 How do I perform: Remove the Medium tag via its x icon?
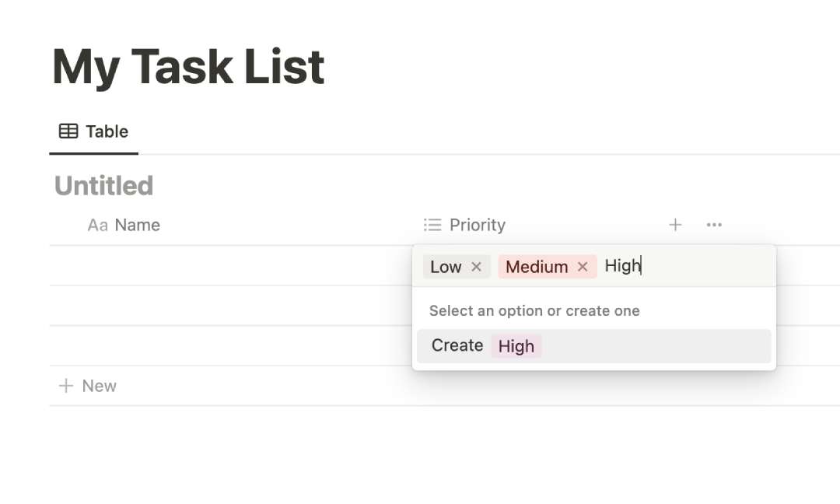point(583,267)
